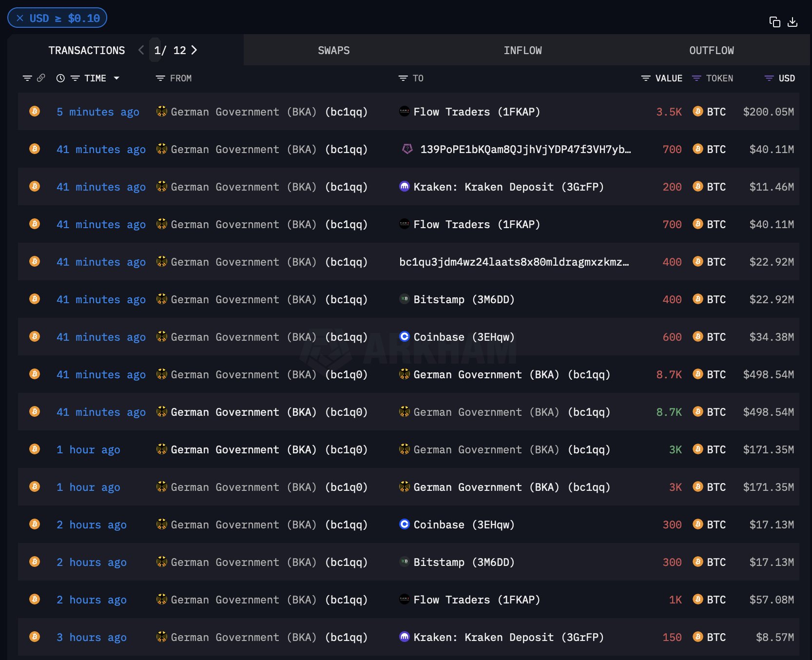Open the chain filter icon in header
812x660 pixels.
coord(27,78)
